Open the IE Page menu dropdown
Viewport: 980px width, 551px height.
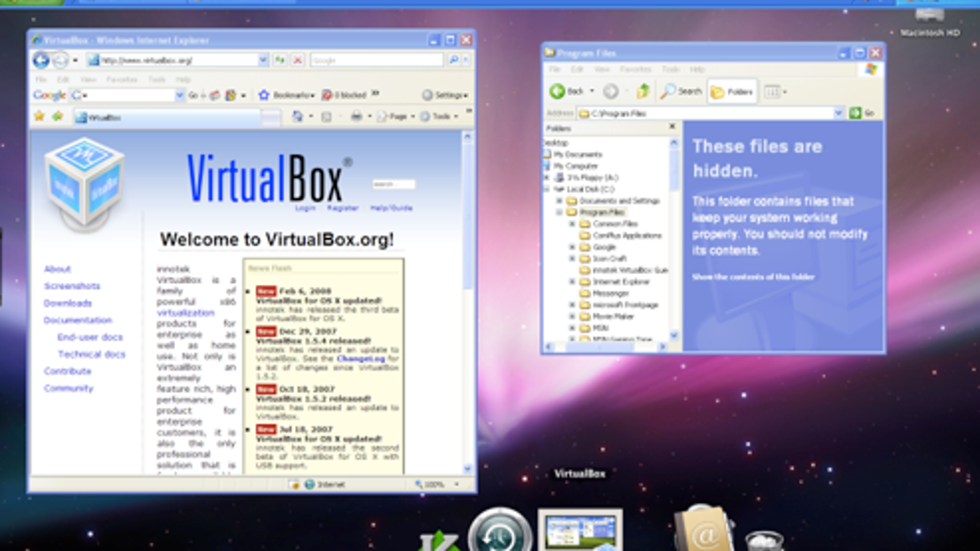396,116
